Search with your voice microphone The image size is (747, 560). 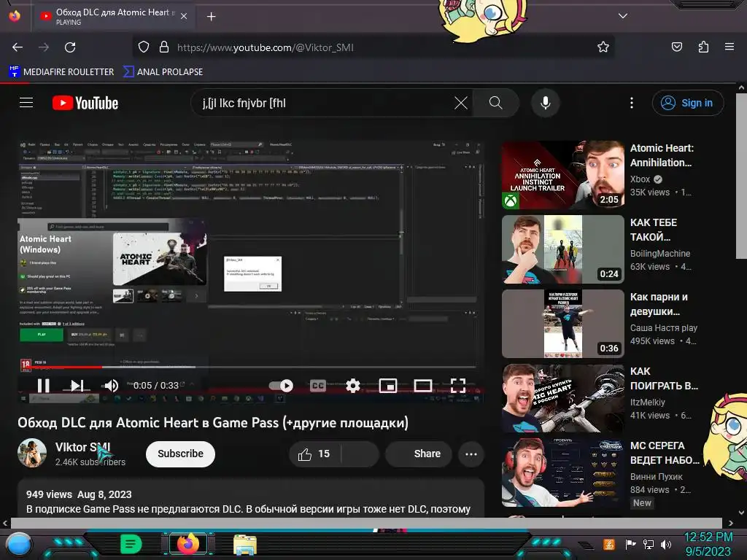click(x=546, y=103)
